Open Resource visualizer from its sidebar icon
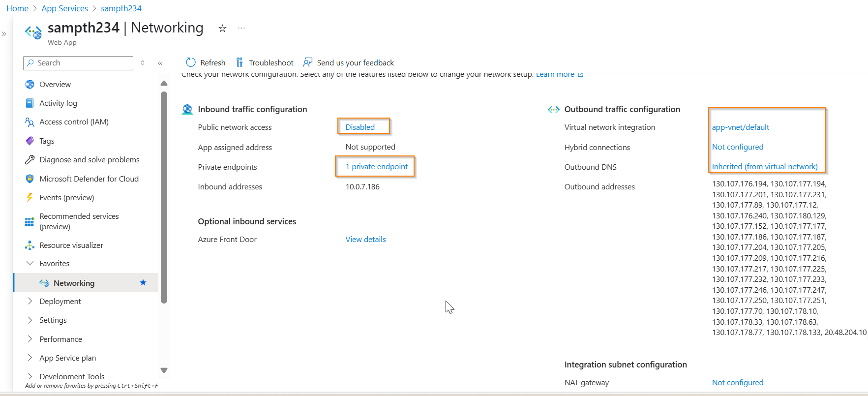 click(30, 245)
